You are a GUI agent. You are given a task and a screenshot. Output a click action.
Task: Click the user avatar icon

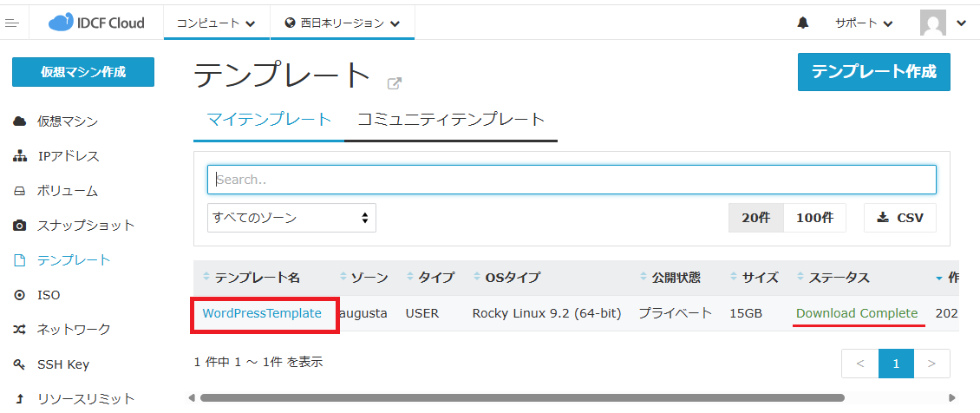point(932,23)
